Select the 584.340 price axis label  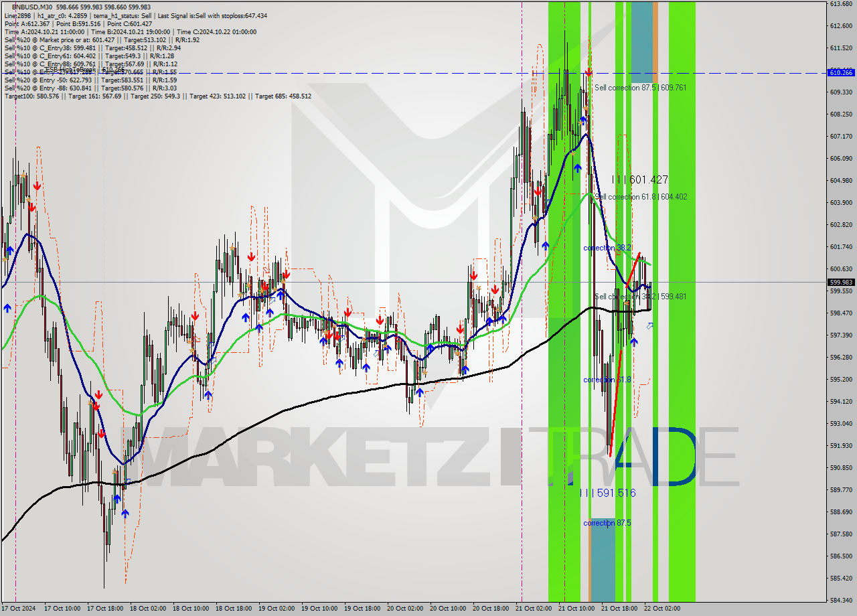(841, 601)
